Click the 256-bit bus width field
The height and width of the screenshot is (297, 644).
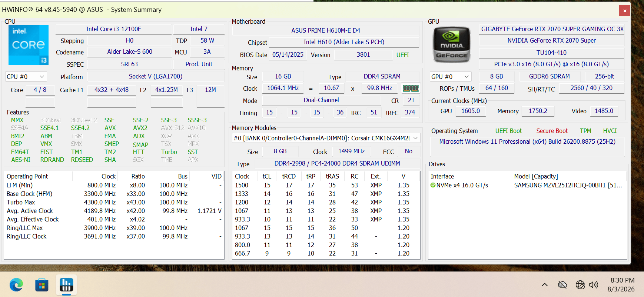point(604,76)
